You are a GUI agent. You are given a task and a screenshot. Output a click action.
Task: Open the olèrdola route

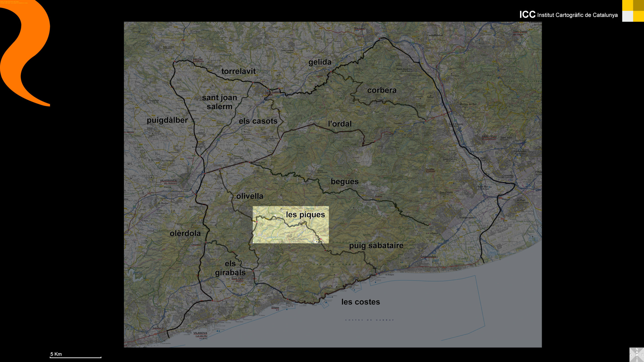click(185, 234)
